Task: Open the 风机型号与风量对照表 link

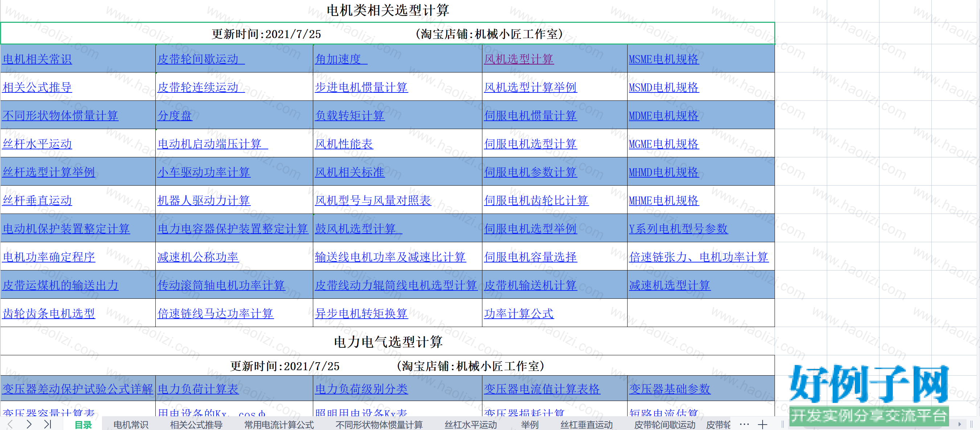Action: click(x=373, y=200)
